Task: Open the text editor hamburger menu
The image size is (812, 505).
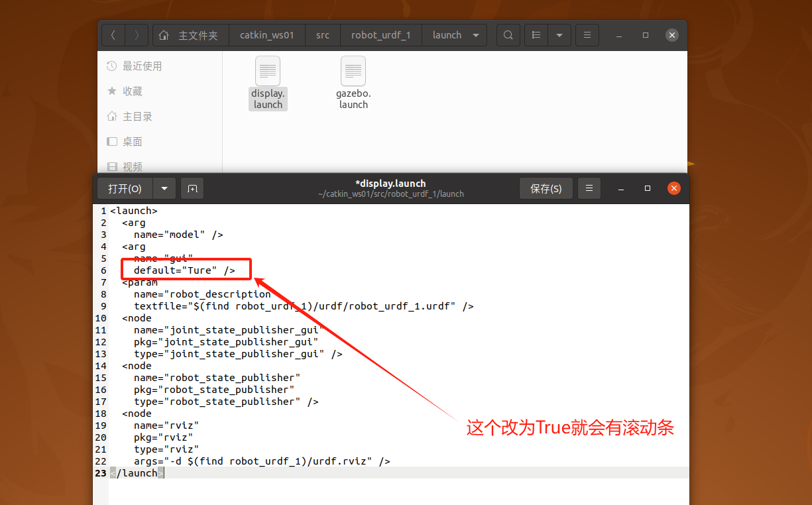Action: [589, 189]
